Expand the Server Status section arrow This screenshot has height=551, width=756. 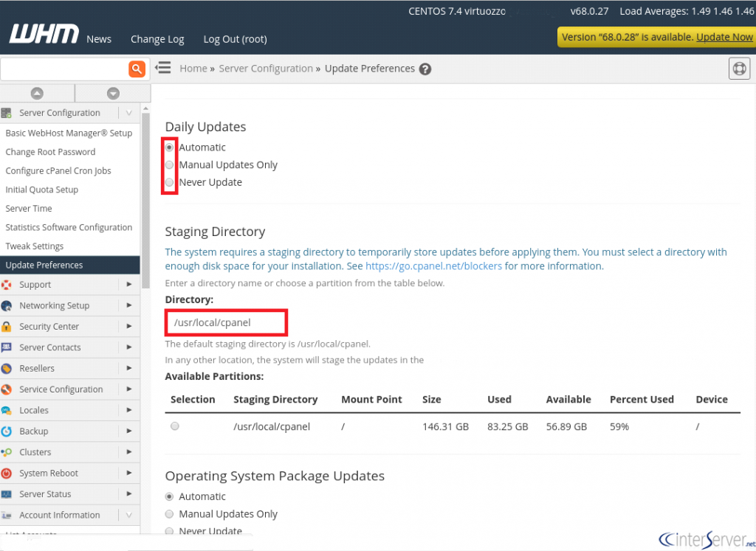pos(128,493)
